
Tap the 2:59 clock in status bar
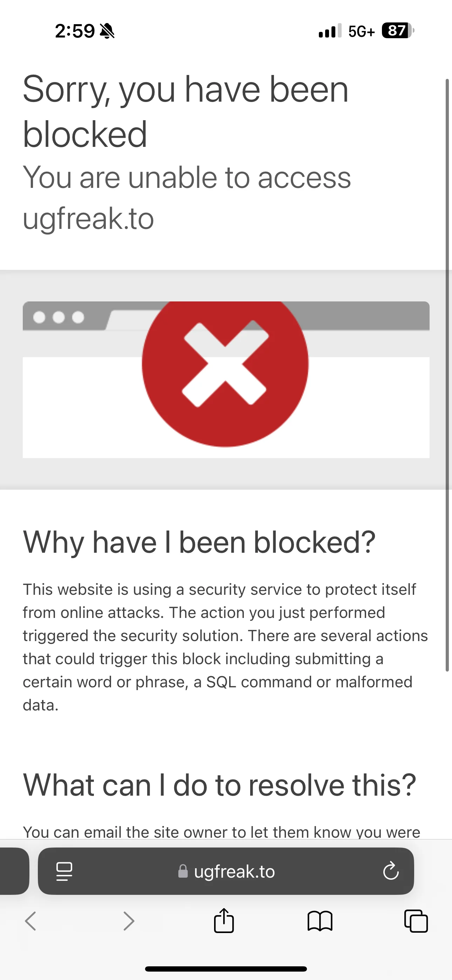75,31
